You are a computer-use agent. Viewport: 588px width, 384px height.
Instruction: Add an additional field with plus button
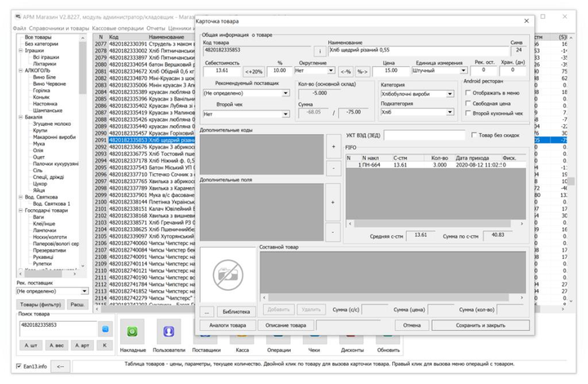pyautogui.click(x=332, y=203)
